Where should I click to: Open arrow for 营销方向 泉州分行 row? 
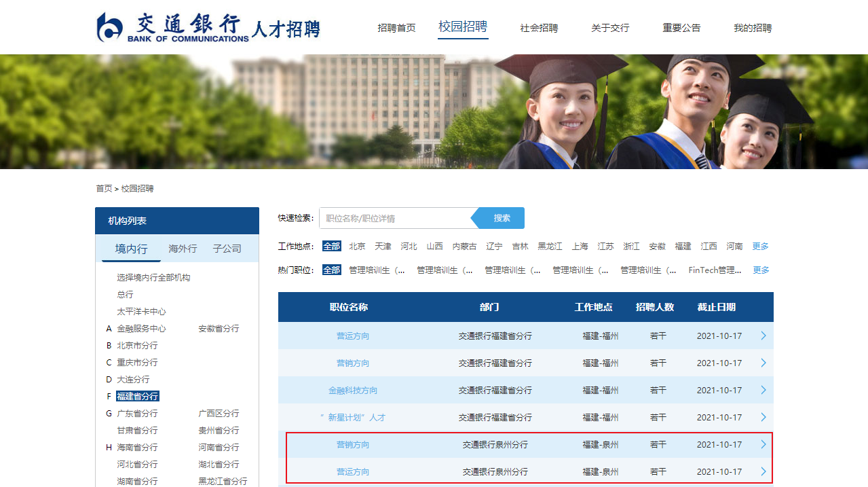pos(763,444)
